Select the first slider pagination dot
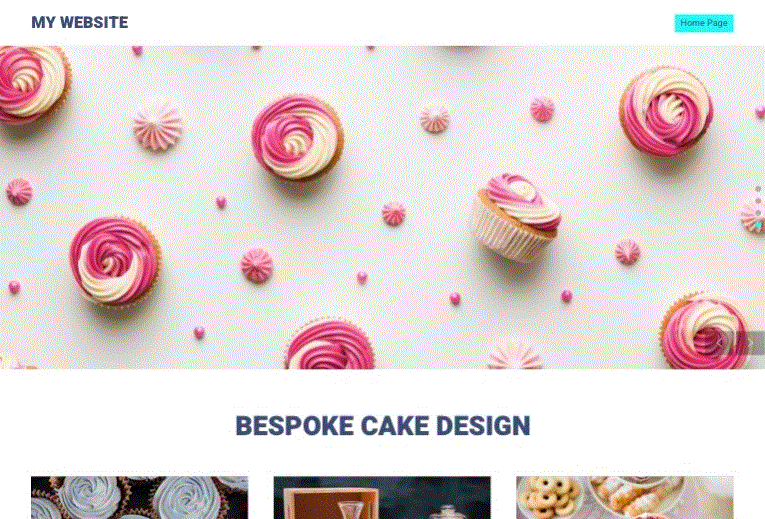 click(x=758, y=189)
